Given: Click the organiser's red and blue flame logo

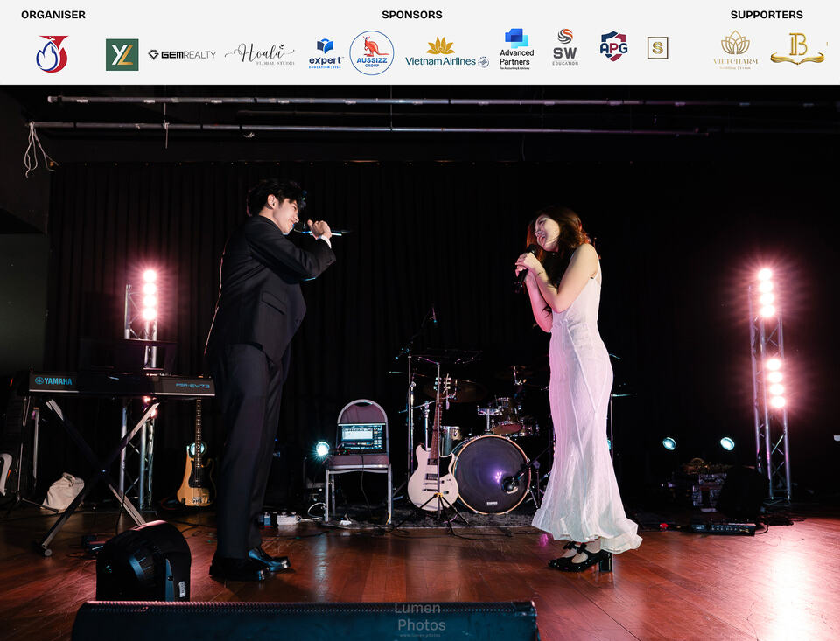Looking at the screenshot, I should point(52,53).
